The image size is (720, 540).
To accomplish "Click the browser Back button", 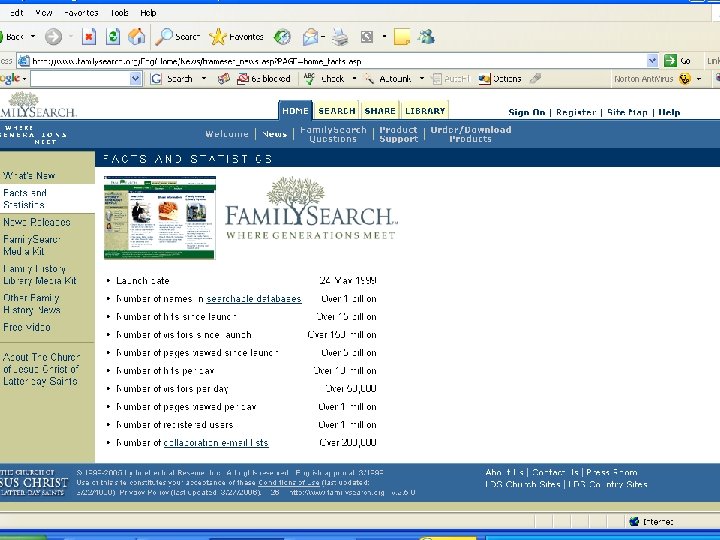I will [12, 37].
